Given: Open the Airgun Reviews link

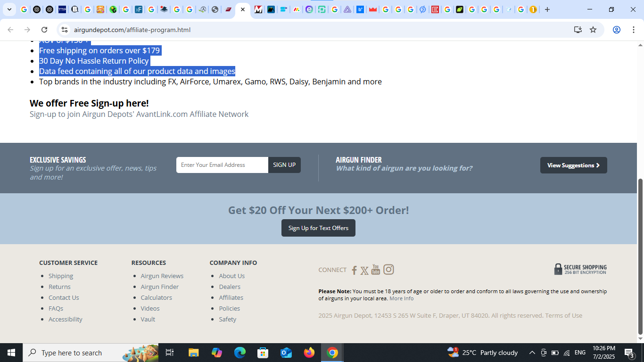Looking at the screenshot, I should click(x=162, y=276).
